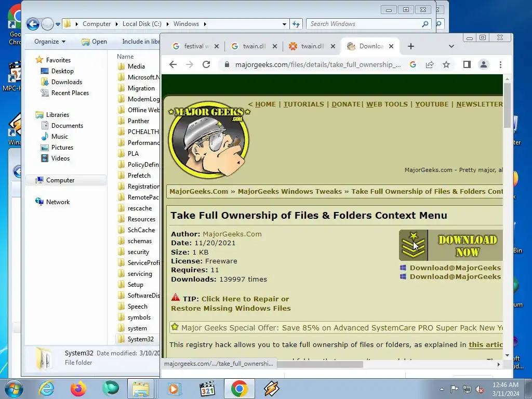Open the tab search chevron in Chrome
Screen dimensions: 532x399
[x=451, y=46]
